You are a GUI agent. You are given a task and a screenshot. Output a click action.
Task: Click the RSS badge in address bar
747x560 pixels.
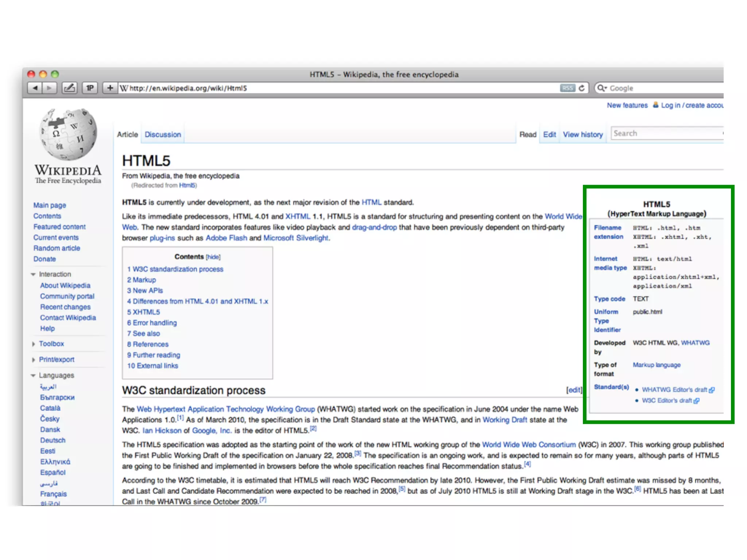coord(568,88)
